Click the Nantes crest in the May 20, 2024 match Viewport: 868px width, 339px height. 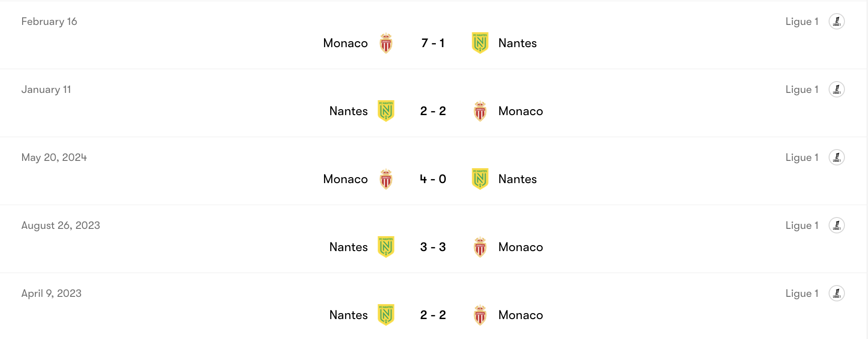(x=480, y=179)
